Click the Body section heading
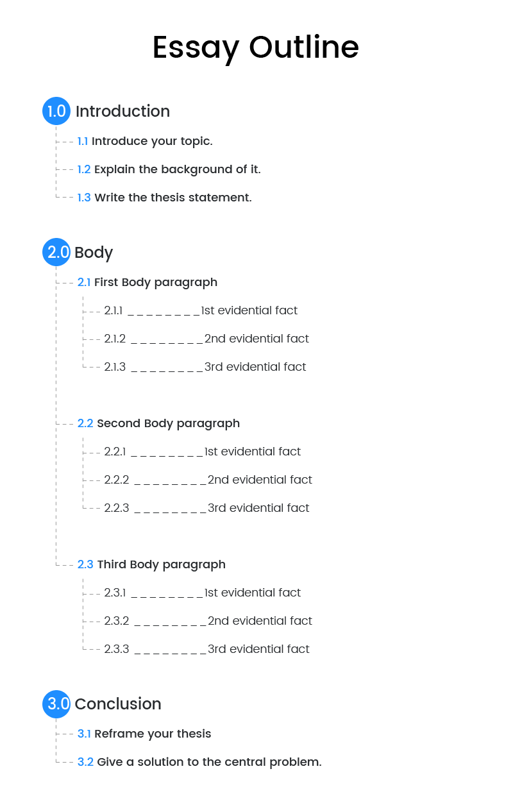513x812 pixels. [x=94, y=253]
